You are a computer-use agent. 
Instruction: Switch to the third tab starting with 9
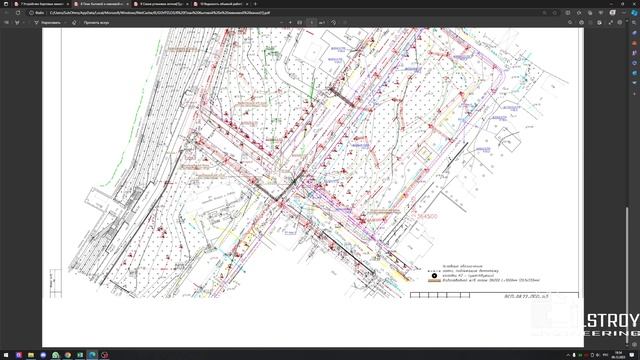tap(160, 4)
